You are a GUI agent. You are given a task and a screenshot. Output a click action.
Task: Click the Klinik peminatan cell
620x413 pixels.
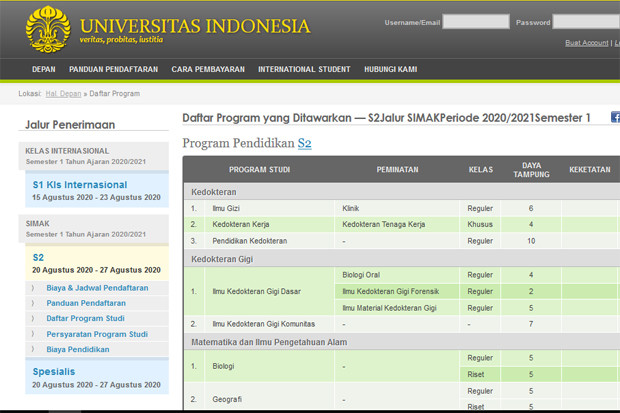pyautogui.click(x=397, y=208)
